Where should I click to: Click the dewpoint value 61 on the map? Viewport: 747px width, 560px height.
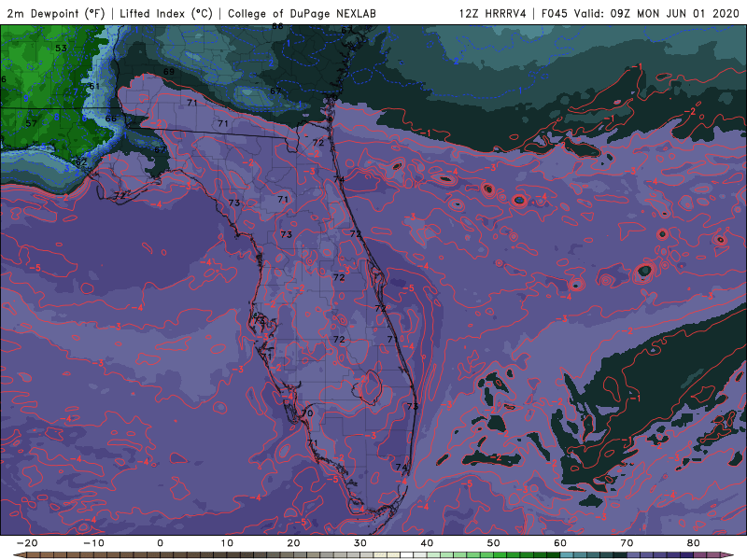tap(94, 86)
